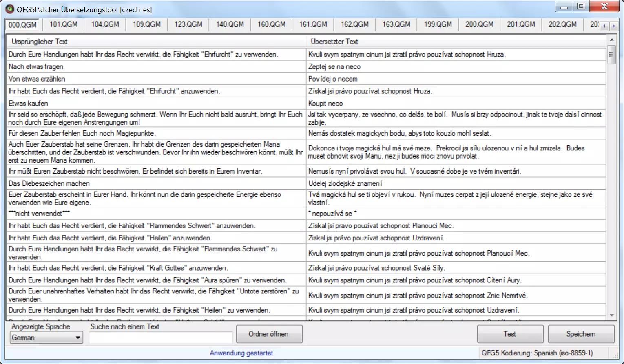Click the cell starting 'Nemusís nyní privolávat svou hul'
The width and height of the screenshot is (624, 364).
coord(456,171)
